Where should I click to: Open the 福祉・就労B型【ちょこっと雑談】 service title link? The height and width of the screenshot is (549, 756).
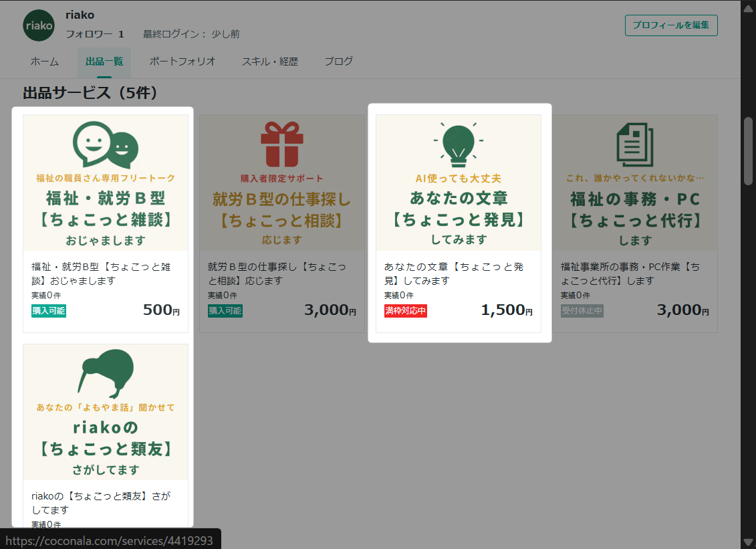[101, 273]
